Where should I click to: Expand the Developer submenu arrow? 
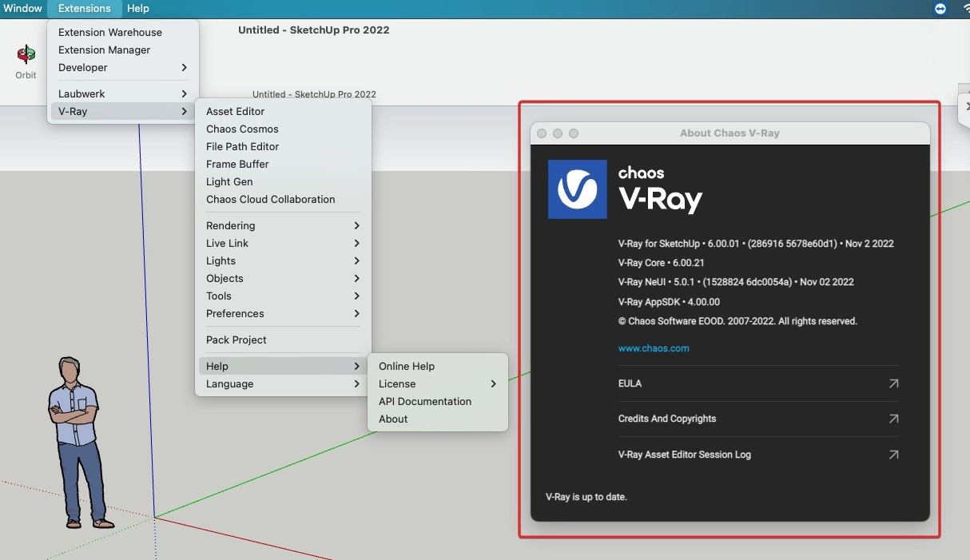(184, 68)
